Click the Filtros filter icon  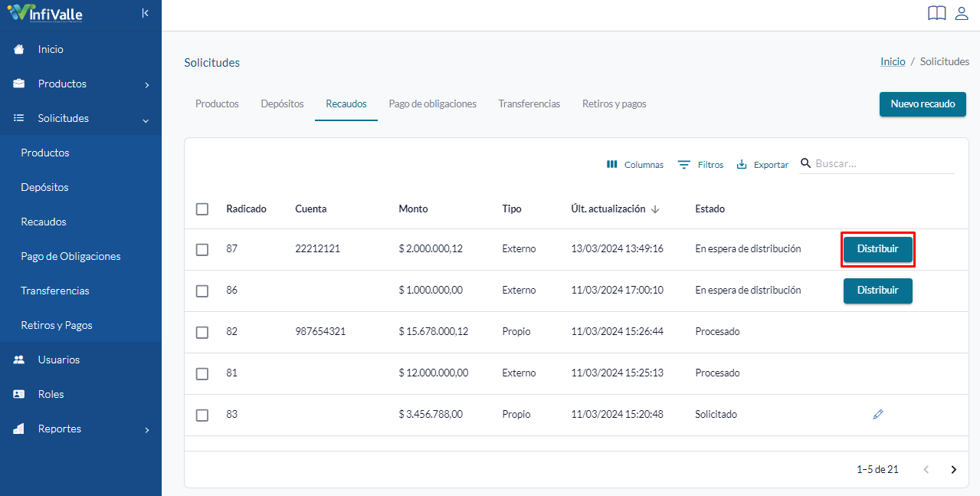coord(684,164)
